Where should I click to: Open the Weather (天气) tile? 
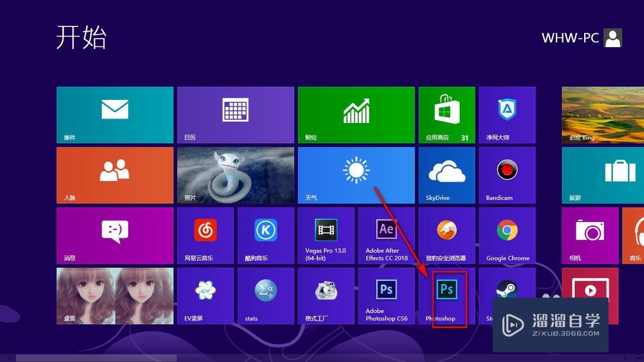click(356, 175)
